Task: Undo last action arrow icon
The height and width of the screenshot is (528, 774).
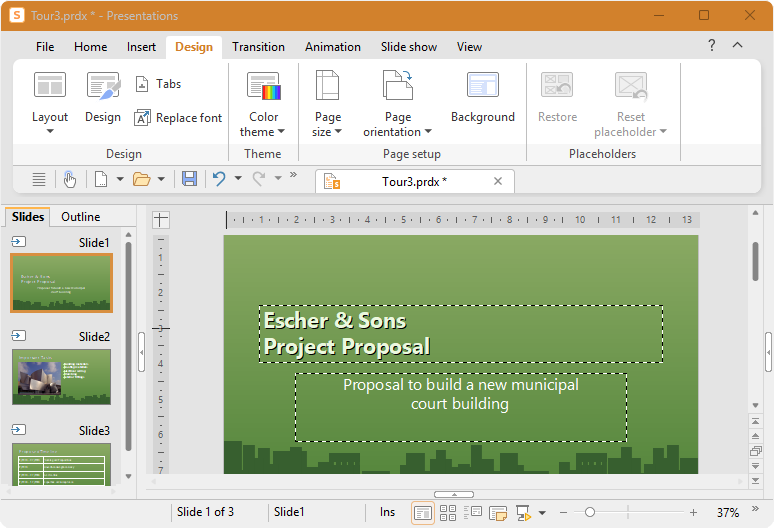Action: pyautogui.click(x=219, y=179)
